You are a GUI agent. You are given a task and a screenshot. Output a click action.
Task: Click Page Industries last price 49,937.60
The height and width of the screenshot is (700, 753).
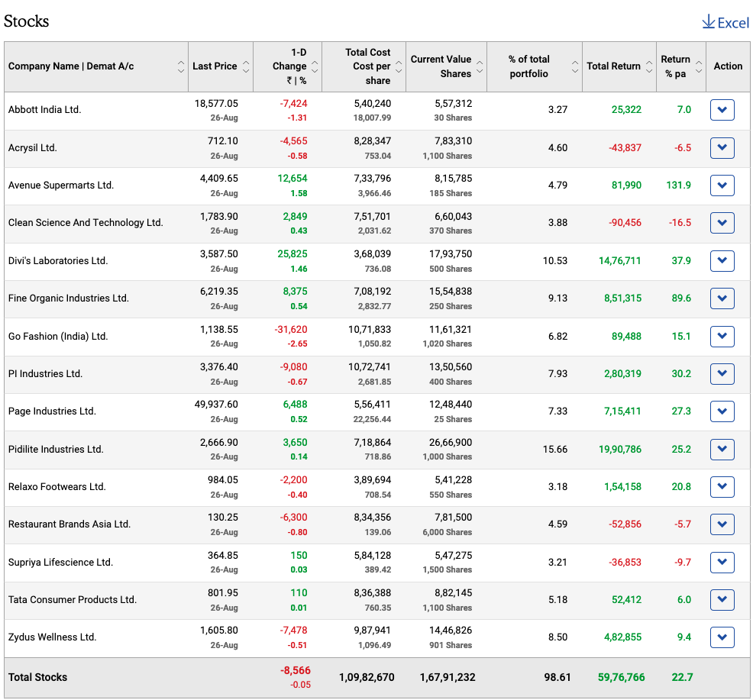(216, 405)
